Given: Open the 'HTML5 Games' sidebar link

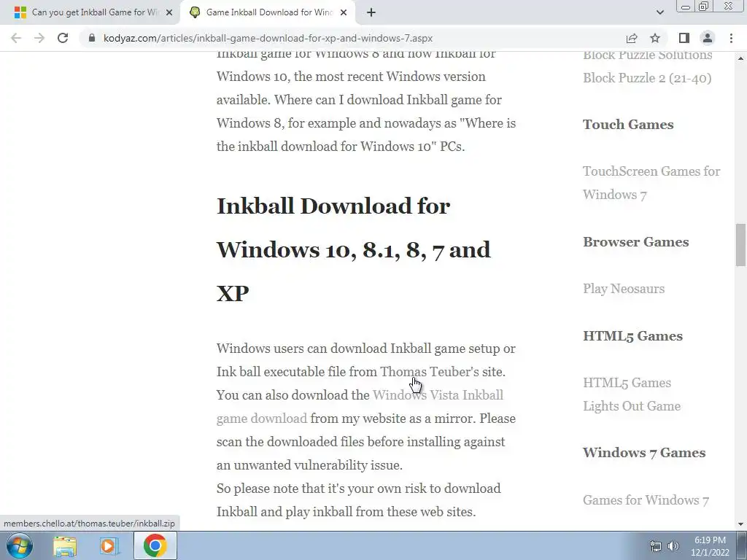Looking at the screenshot, I should (627, 383).
